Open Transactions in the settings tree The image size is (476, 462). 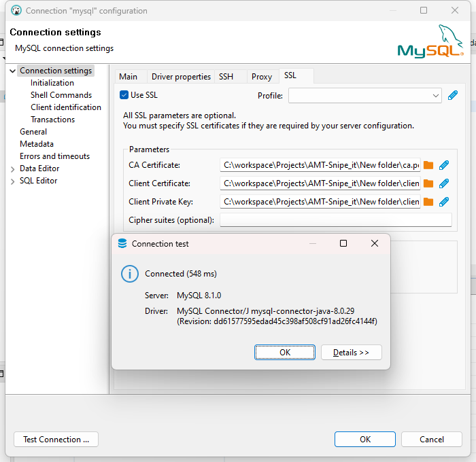(52, 120)
